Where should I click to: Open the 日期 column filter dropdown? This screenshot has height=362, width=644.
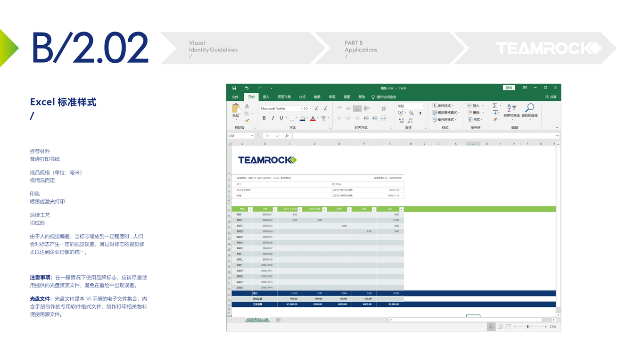click(x=275, y=209)
